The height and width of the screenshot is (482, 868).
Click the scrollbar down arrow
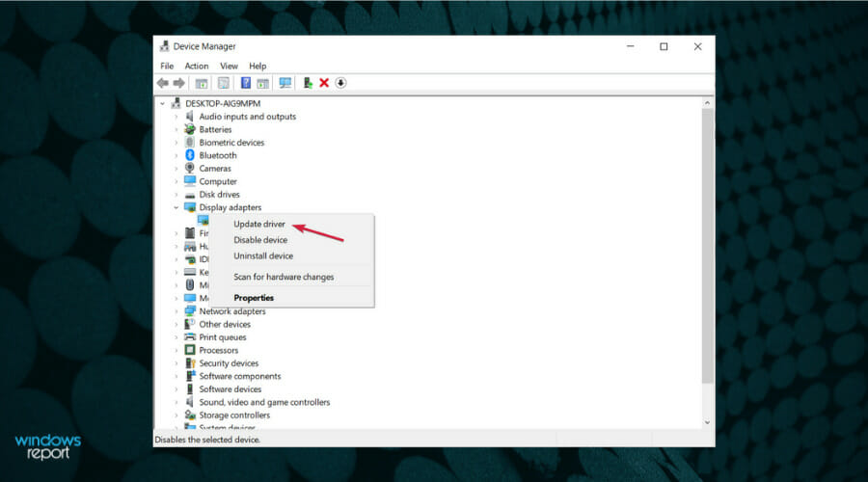coord(707,423)
